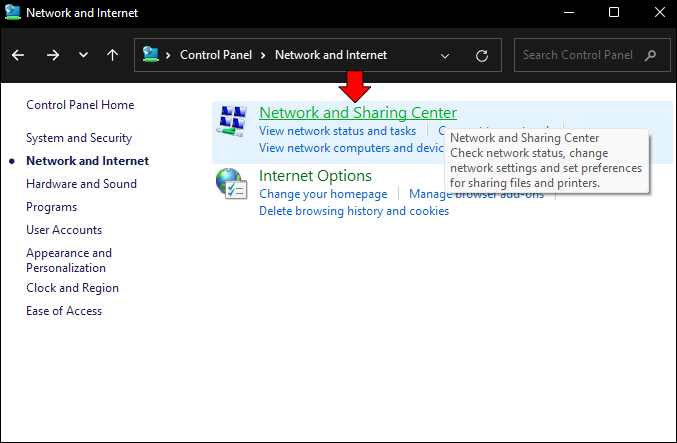The image size is (677, 443).
Task: Select the Control Panel breadcrumb
Action: point(216,55)
